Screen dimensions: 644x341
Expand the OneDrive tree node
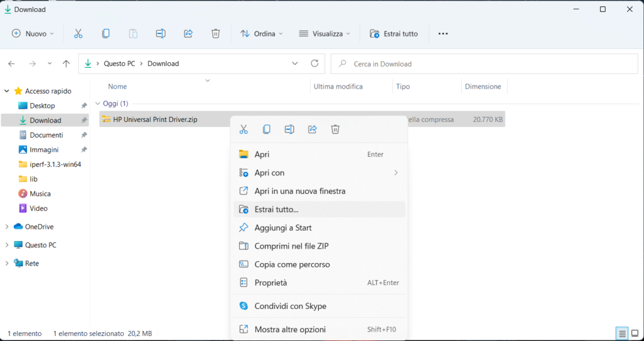click(x=7, y=226)
